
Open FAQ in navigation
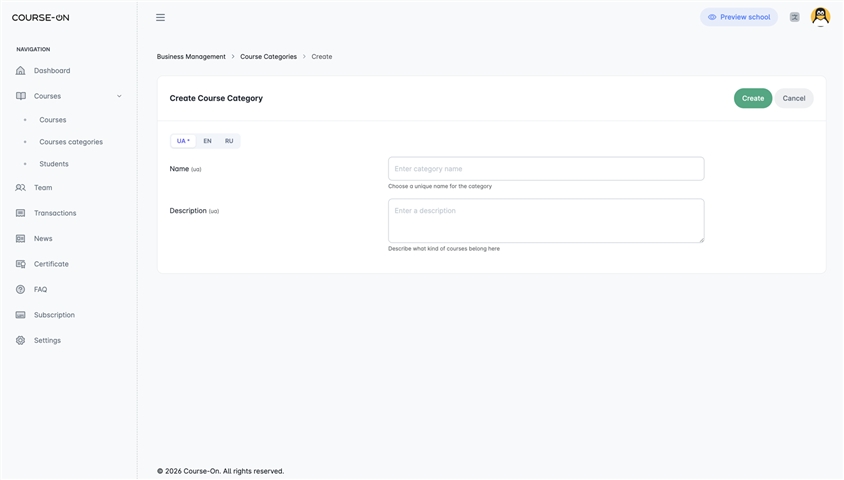click(40, 290)
